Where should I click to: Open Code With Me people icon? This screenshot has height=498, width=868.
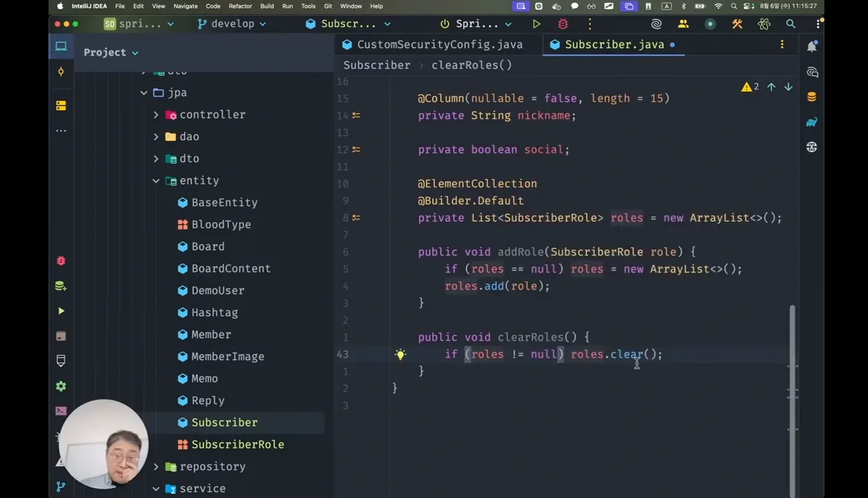click(684, 24)
